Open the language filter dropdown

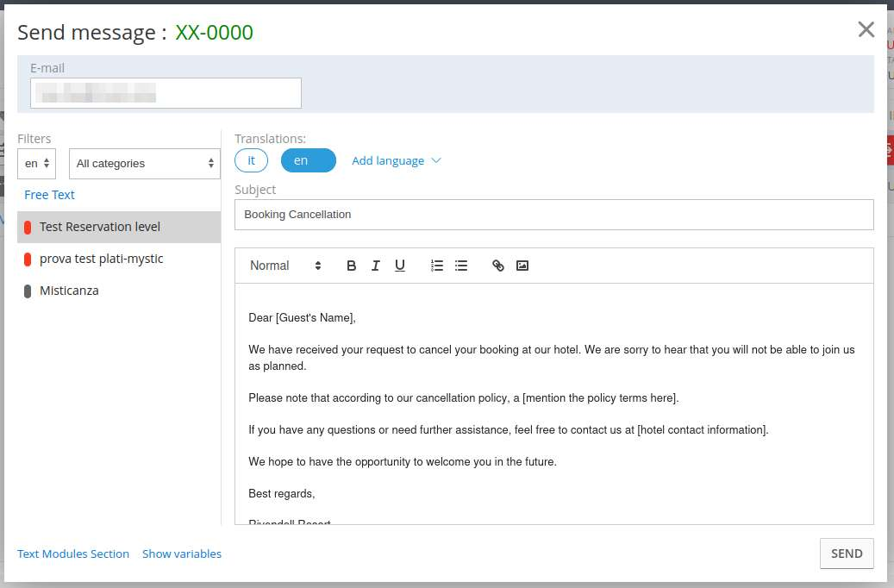(x=36, y=163)
